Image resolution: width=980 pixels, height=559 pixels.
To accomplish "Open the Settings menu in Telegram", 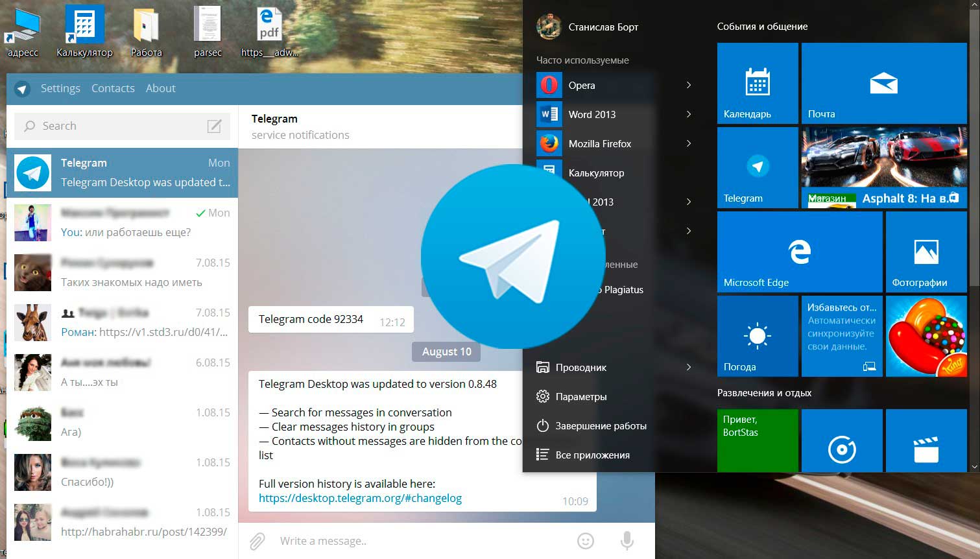I will tap(60, 88).
